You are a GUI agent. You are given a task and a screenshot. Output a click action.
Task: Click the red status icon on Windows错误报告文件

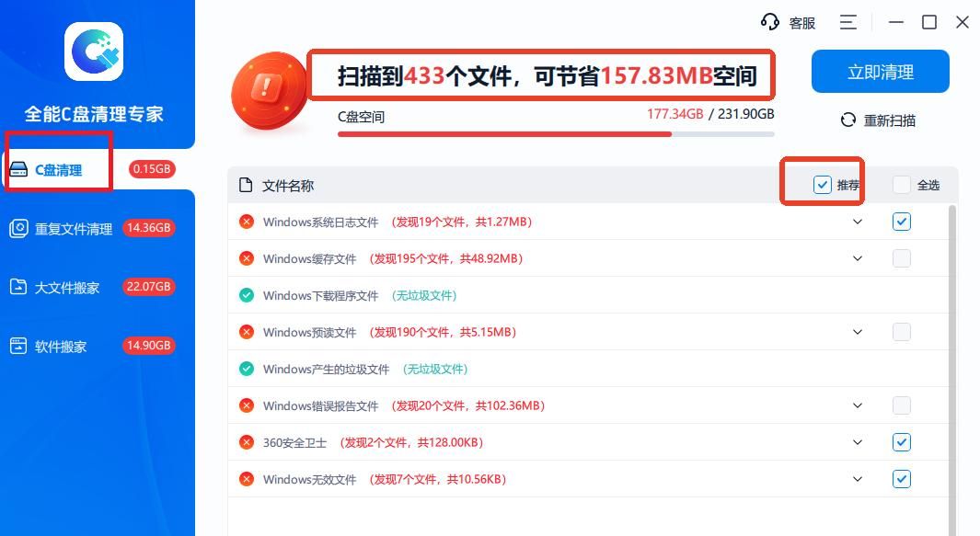click(x=246, y=405)
